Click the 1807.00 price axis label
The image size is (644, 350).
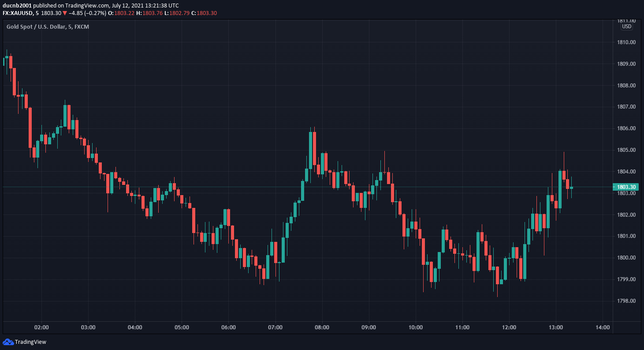click(626, 107)
